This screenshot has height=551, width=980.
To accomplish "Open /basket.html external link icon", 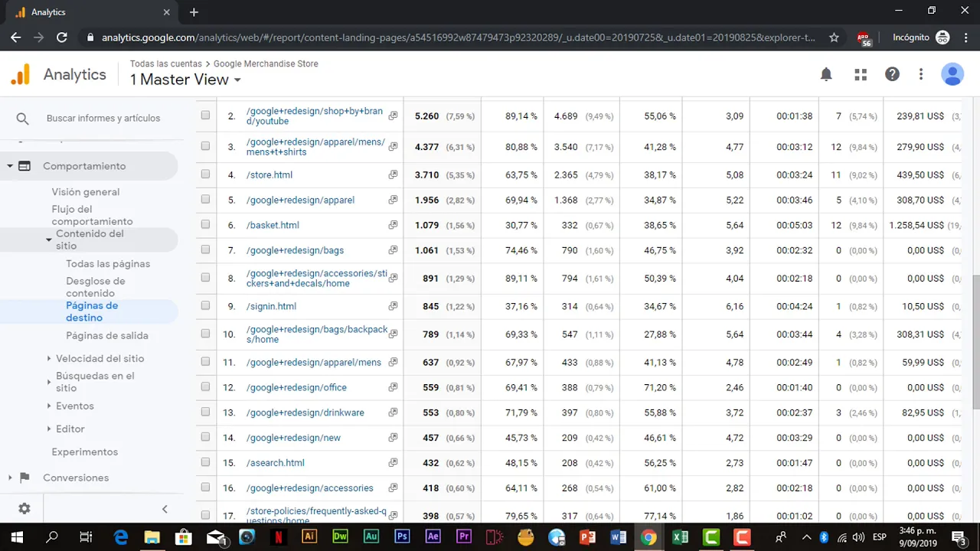I will point(393,225).
